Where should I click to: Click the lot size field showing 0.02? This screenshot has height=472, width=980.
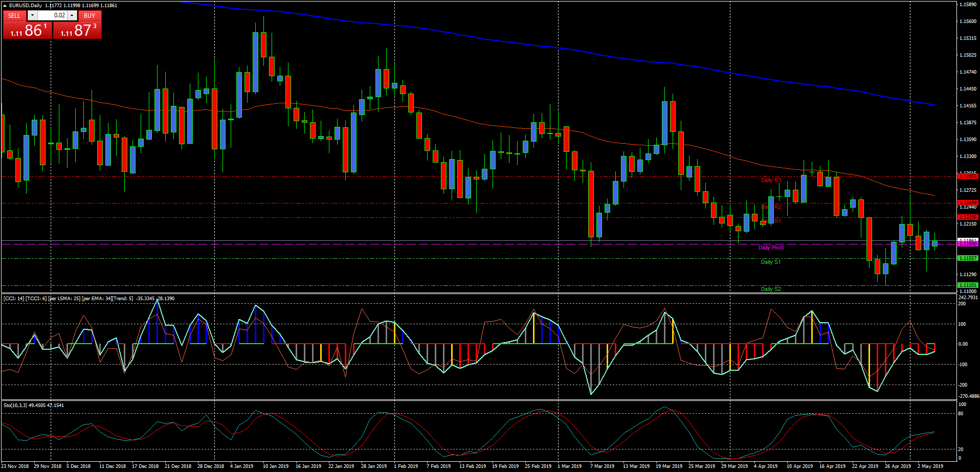coord(57,15)
